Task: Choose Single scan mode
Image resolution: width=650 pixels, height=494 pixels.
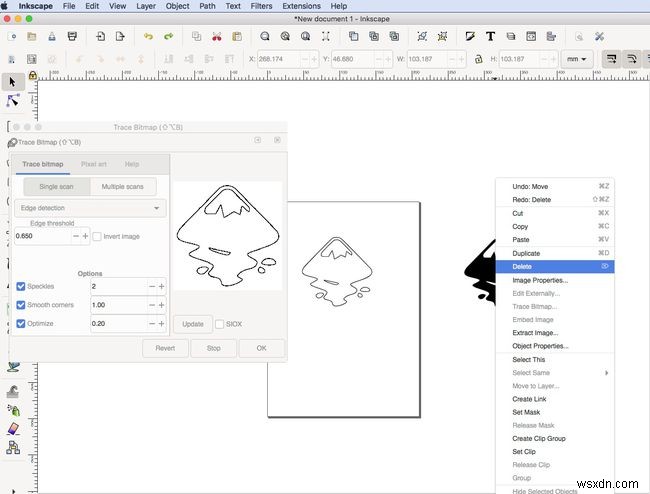Action: (56, 186)
